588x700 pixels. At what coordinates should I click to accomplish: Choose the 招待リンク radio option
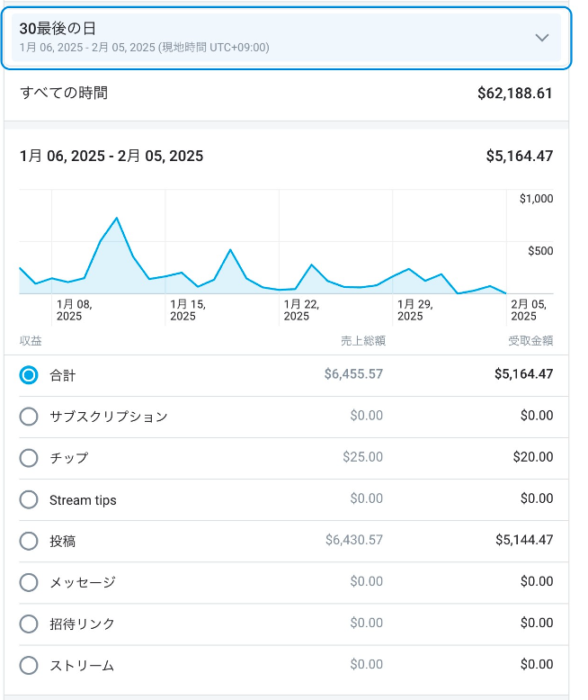pyautogui.click(x=29, y=624)
